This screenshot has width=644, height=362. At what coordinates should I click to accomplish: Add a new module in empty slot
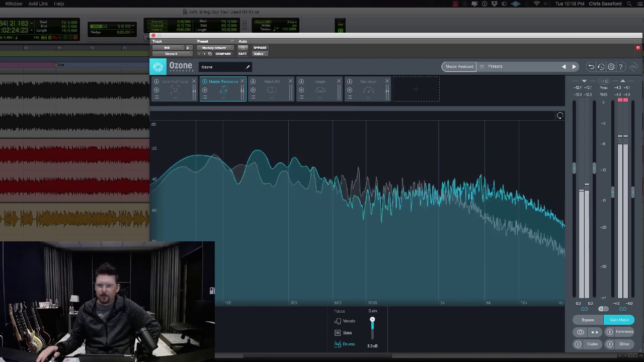click(x=416, y=89)
